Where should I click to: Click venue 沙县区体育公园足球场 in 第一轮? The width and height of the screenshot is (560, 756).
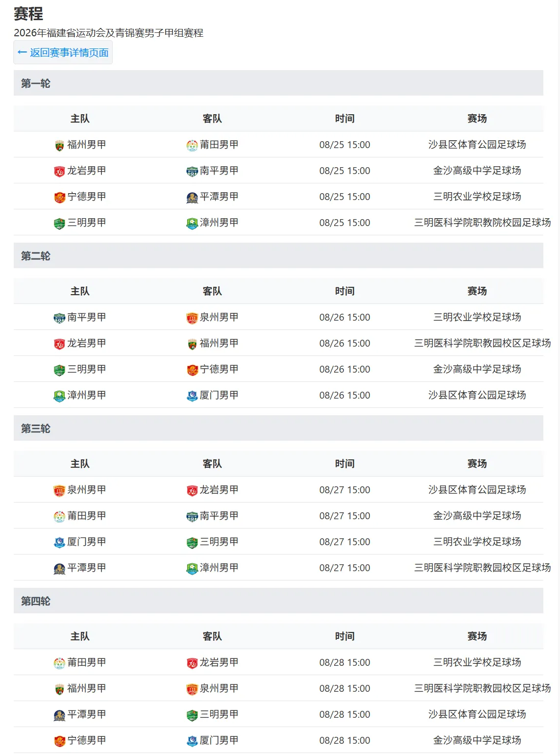pos(477,144)
